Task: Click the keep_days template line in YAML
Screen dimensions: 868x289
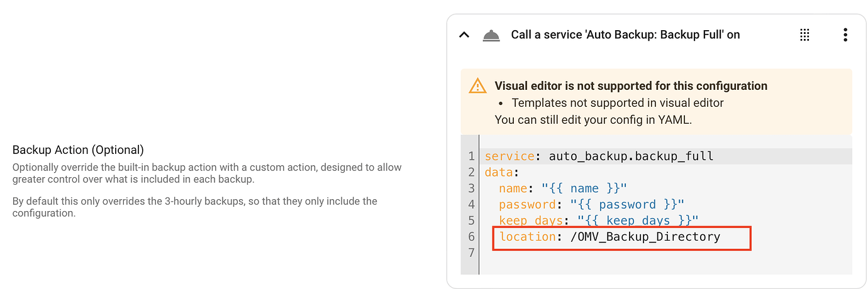Action: pyautogui.click(x=599, y=221)
